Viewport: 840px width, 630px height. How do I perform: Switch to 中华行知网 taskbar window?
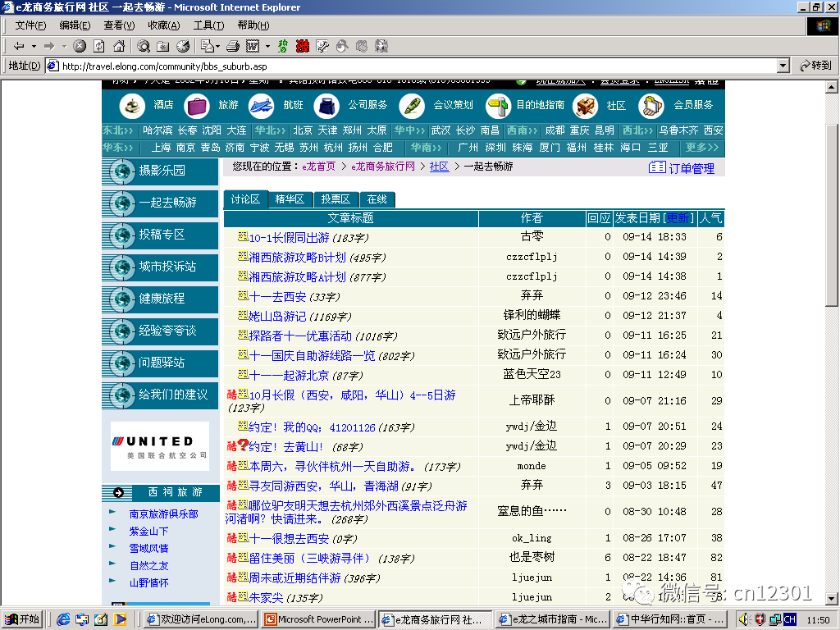(x=671, y=619)
